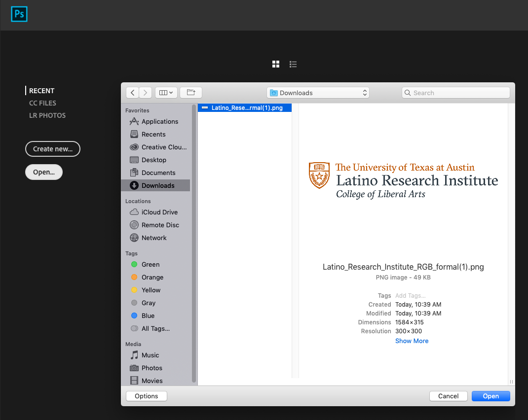Switch to list view icon
The image size is (528, 420).
tap(293, 64)
